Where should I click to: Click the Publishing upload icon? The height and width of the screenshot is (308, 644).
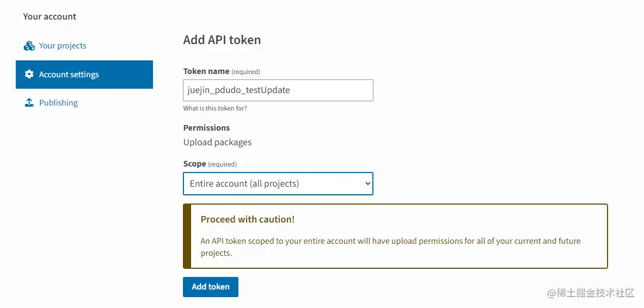point(29,103)
